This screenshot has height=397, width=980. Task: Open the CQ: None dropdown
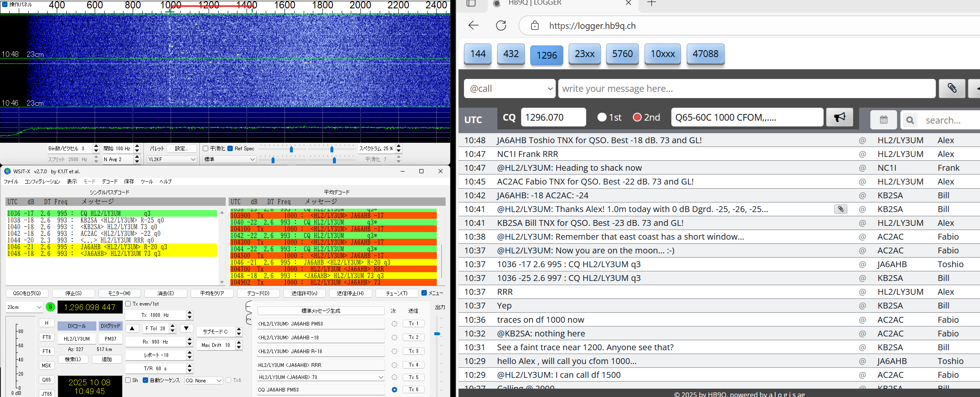(203, 381)
